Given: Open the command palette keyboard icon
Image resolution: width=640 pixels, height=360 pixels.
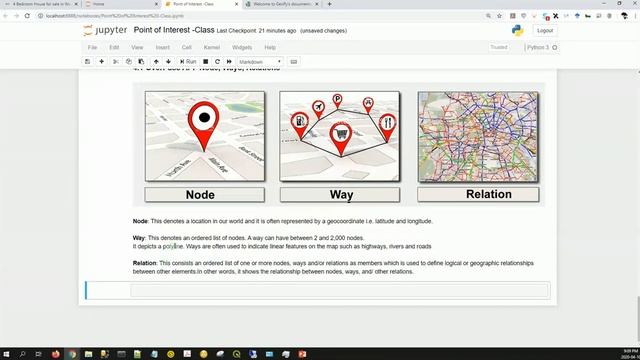Looking at the screenshot, I should 293,62.
